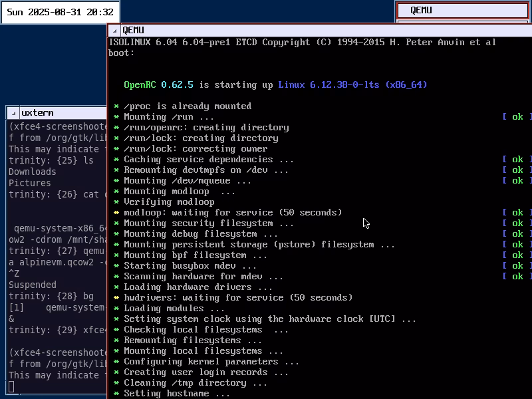Click the date and time clock display
Image resolution: width=532 pixels, height=399 pixels.
click(60, 12)
